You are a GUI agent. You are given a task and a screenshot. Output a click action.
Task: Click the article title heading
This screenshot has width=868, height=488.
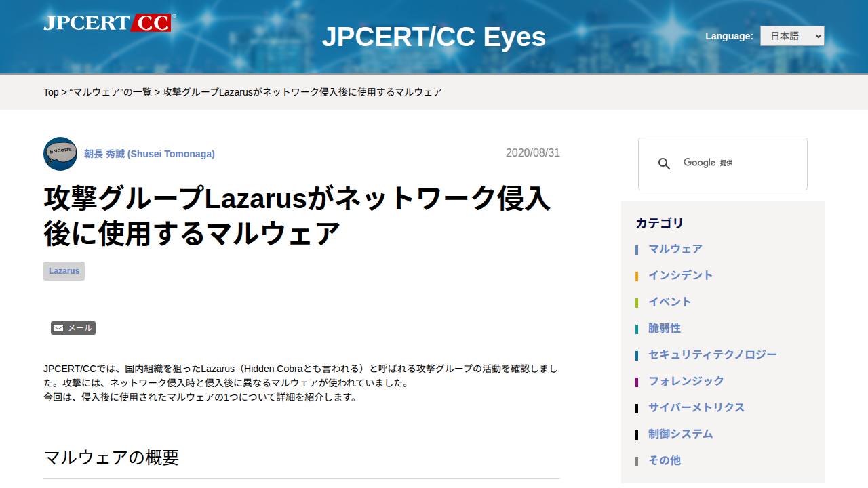tap(297, 216)
